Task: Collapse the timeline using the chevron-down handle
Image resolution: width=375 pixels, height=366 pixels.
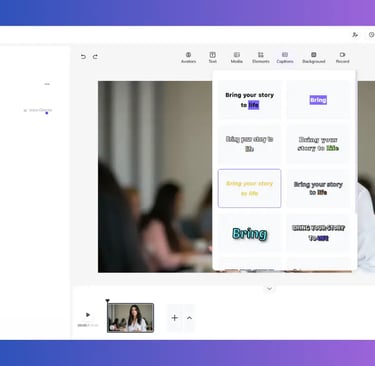Action: 270,288
